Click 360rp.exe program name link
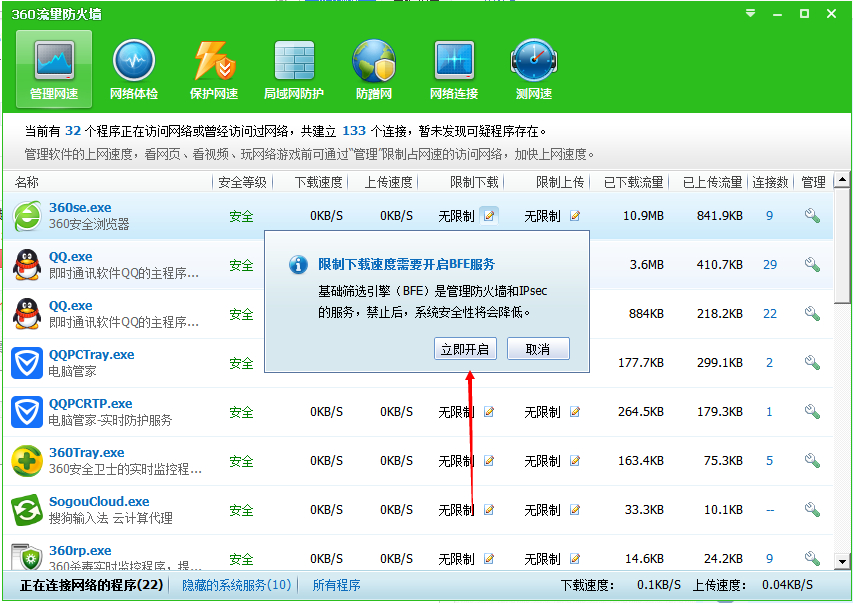The width and height of the screenshot is (853, 603). [x=80, y=550]
